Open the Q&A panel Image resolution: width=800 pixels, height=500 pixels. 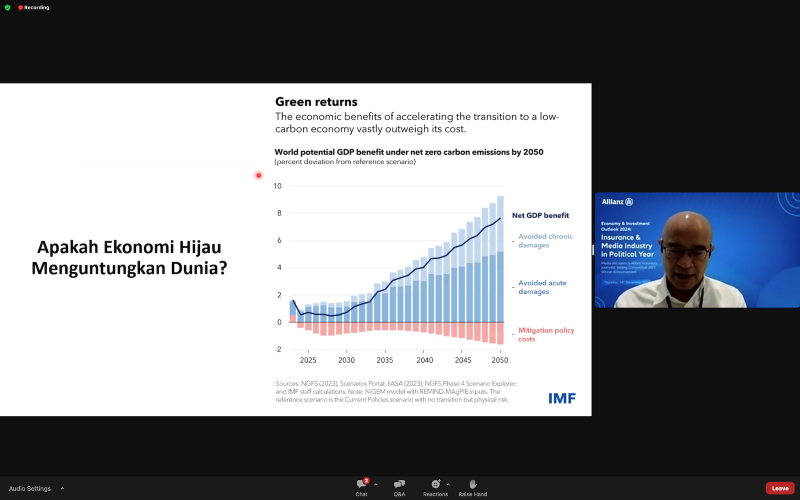(x=399, y=488)
